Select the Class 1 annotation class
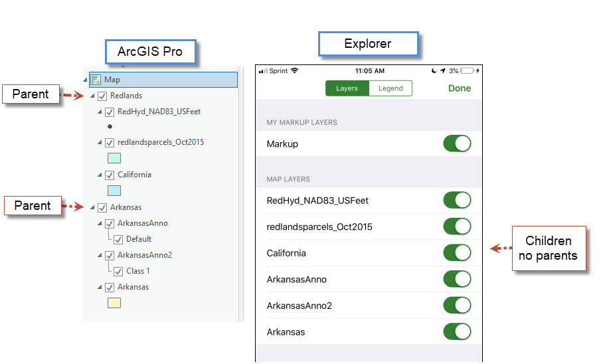Screen dimensions: 601x364 click(x=138, y=271)
